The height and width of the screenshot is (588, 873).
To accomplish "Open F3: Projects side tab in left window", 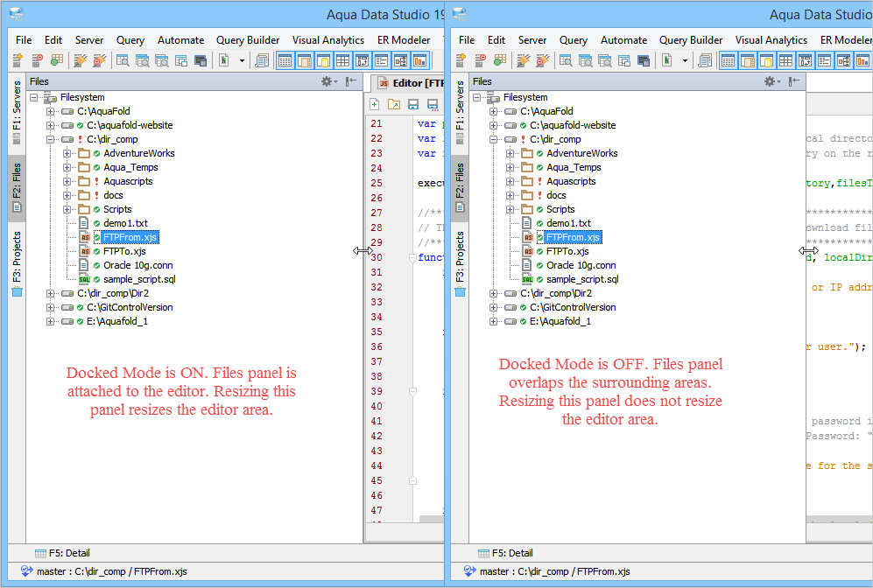I will point(17,263).
